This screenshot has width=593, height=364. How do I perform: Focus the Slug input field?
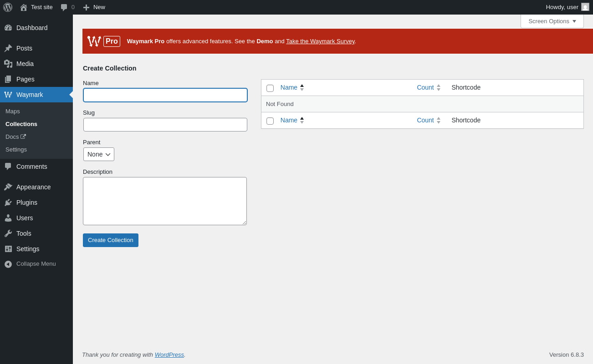[165, 125]
